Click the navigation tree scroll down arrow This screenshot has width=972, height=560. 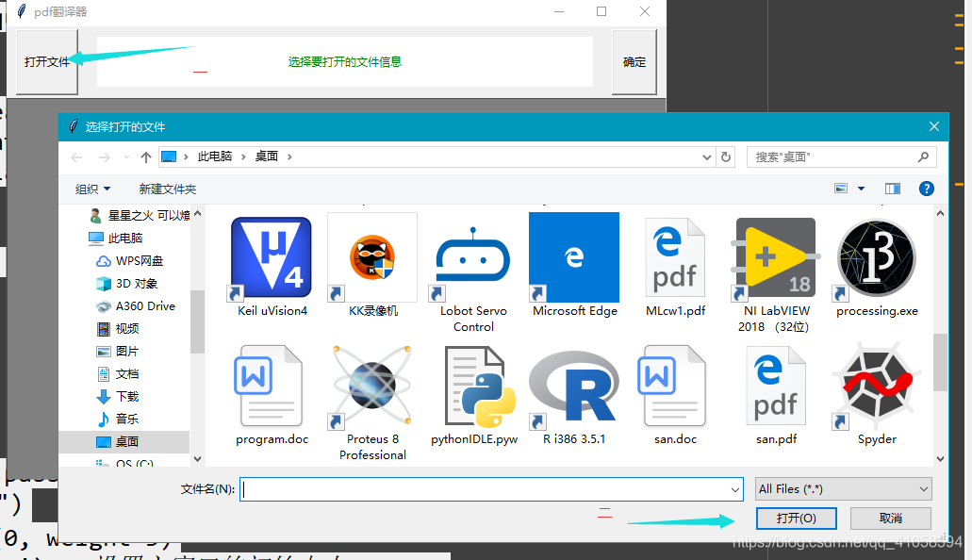pyautogui.click(x=197, y=459)
